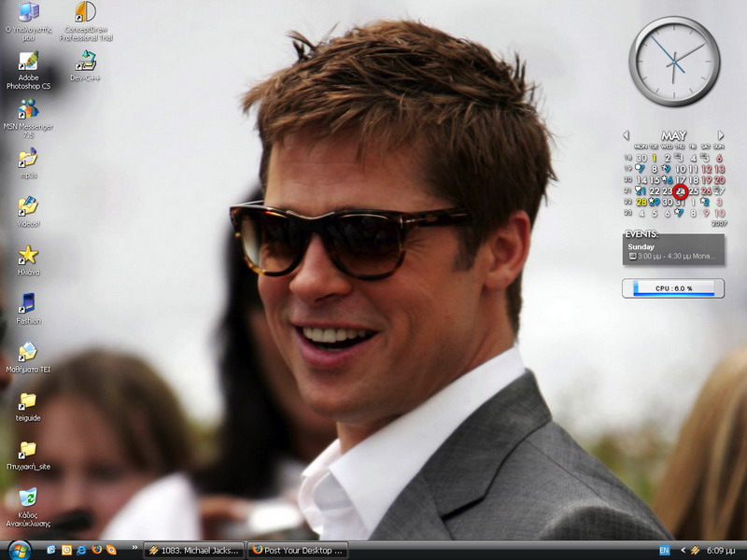Click the Videos! folder icon

tap(28, 206)
